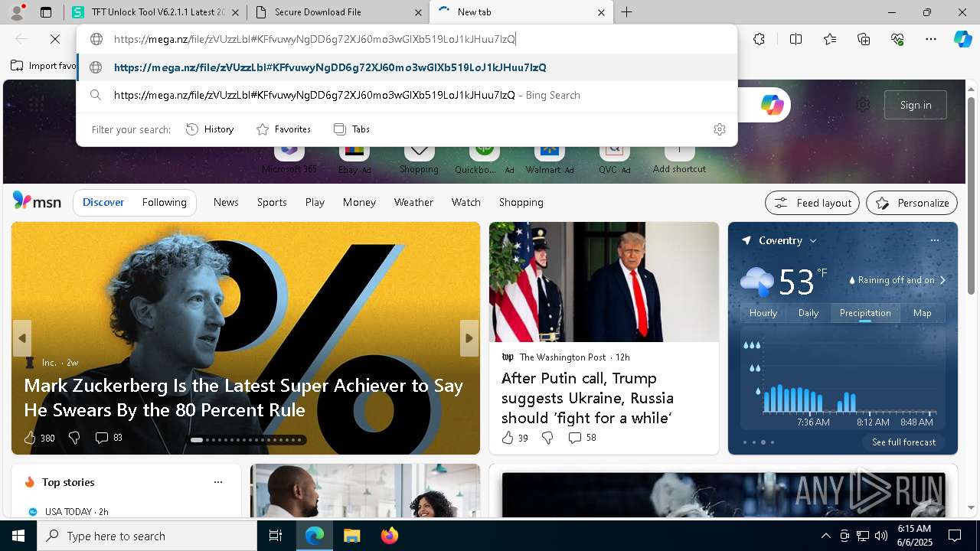Open new tab page settings gear

click(x=863, y=105)
